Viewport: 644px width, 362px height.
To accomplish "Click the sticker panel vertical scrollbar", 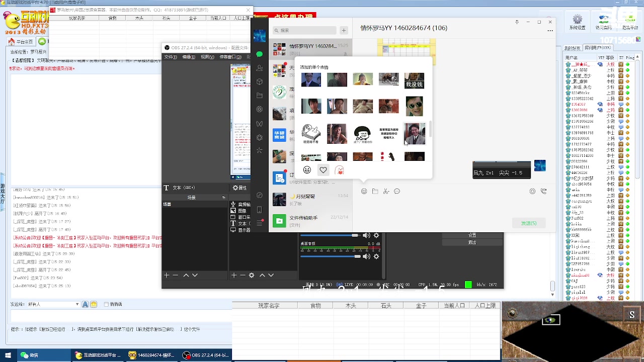I will click(x=430, y=129).
